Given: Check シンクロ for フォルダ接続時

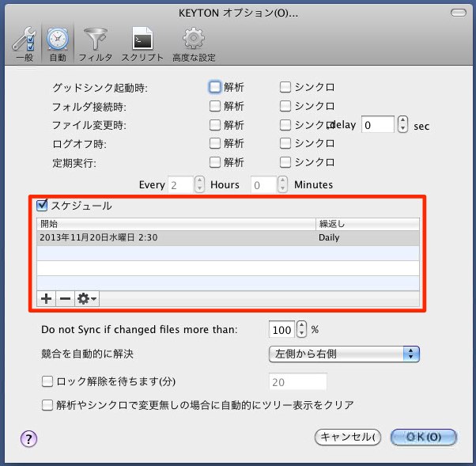Looking at the screenshot, I should click(x=285, y=106).
